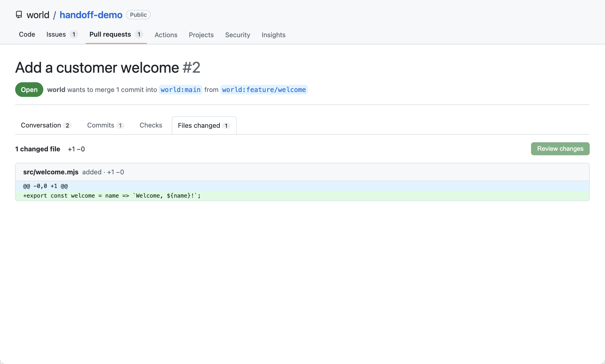This screenshot has height=364, width=605.
Task: Click the pull request title text
Action: 97,68
